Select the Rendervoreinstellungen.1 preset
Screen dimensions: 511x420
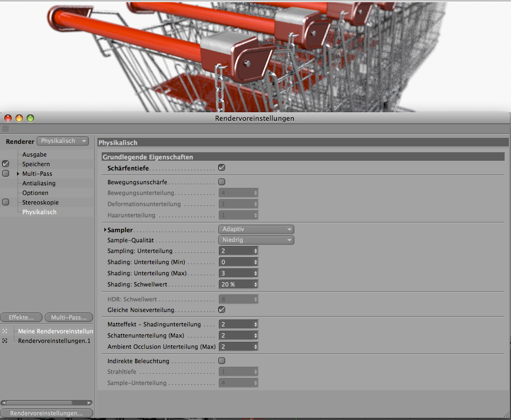(x=54, y=341)
